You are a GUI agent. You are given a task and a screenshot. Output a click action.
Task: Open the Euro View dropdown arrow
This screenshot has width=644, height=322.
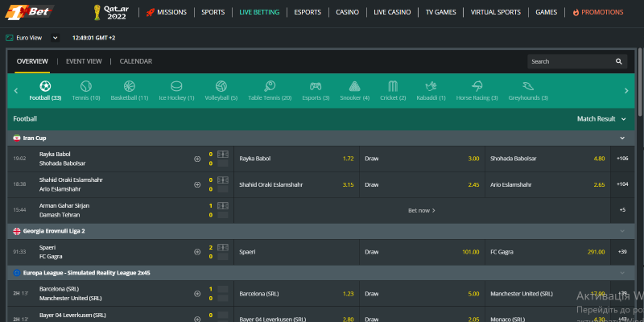click(55, 38)
